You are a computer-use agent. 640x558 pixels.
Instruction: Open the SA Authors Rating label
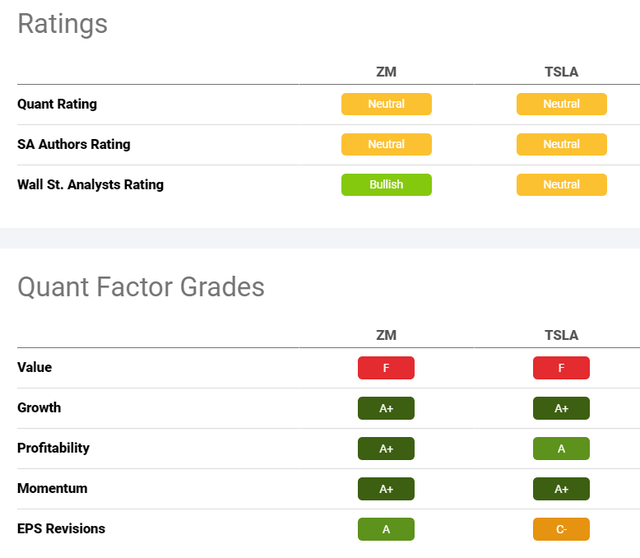point(74,144)
